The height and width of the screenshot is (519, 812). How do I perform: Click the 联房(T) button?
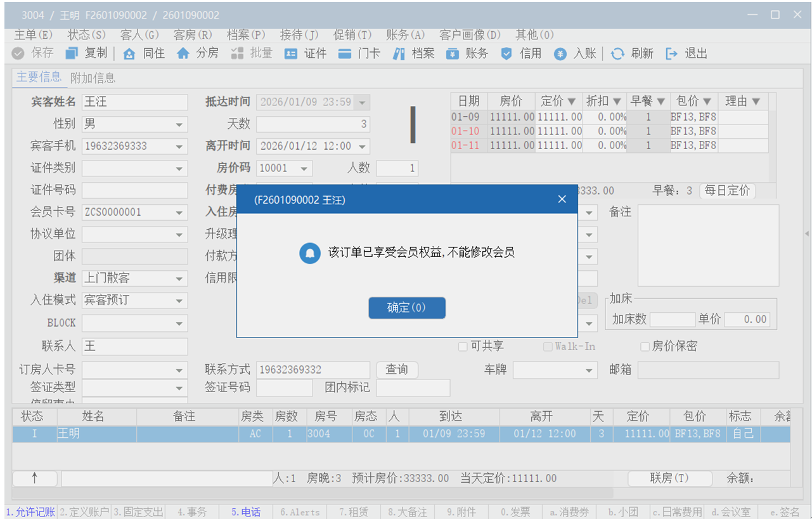pyautogui.click(x=669, y=478)
